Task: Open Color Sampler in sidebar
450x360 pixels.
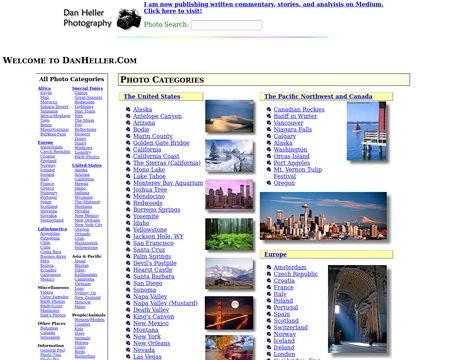Action: (x=54, y=297)
